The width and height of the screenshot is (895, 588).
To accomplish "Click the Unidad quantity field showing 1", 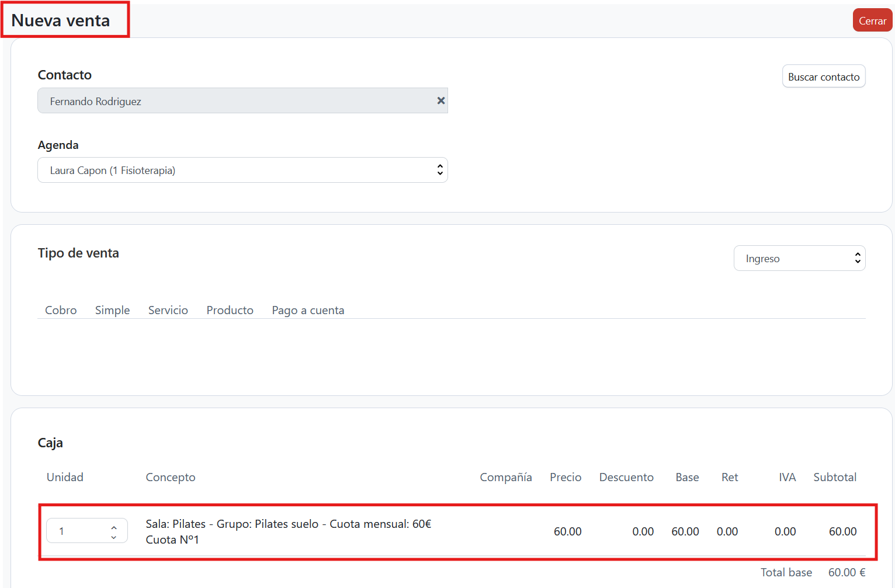I will pyautogui.click(x=87, y=531).
